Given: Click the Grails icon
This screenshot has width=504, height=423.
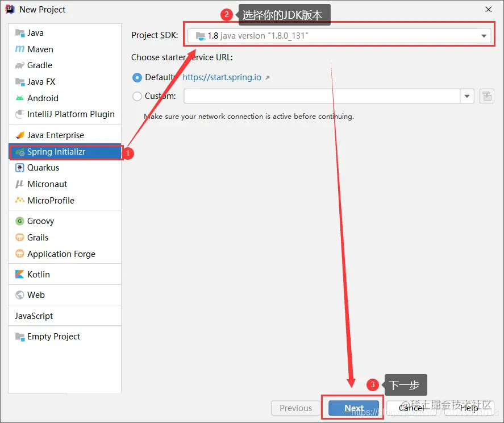Looking at the screenshot, I should coord(20,238).
